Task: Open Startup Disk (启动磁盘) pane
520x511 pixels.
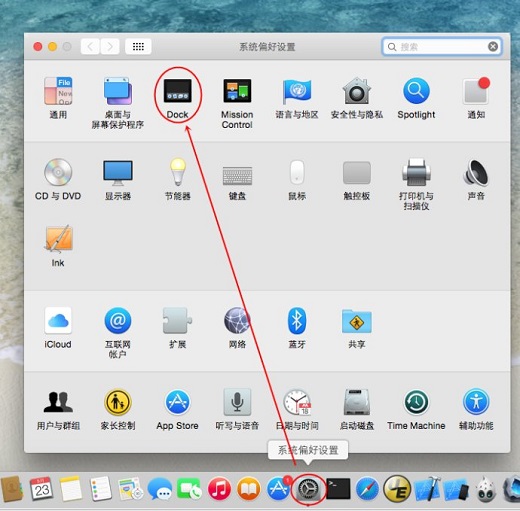Action: (357, 410)
